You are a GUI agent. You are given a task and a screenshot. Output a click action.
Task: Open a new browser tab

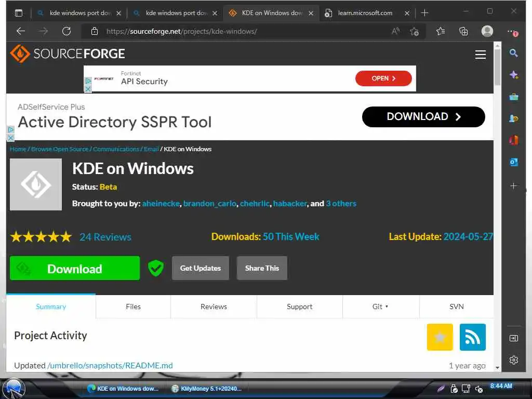click(424, 13)
